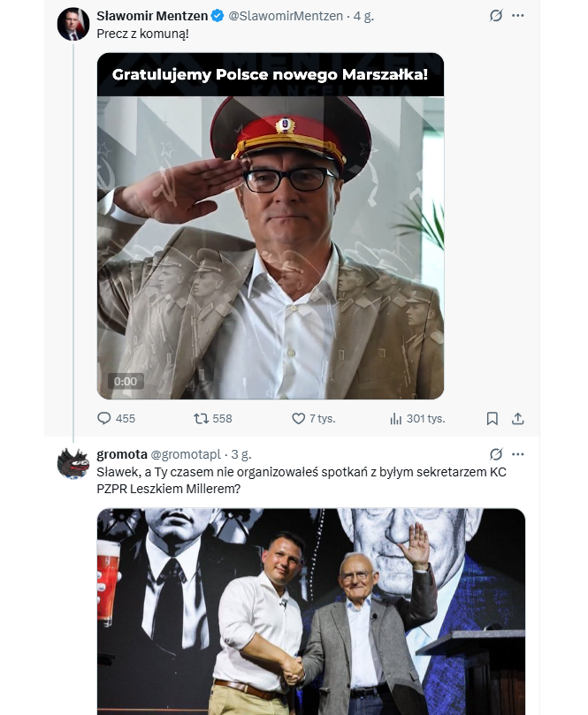Open more options menu on gromota's reply
Viewport: 588px width, 715px height.
518,454
